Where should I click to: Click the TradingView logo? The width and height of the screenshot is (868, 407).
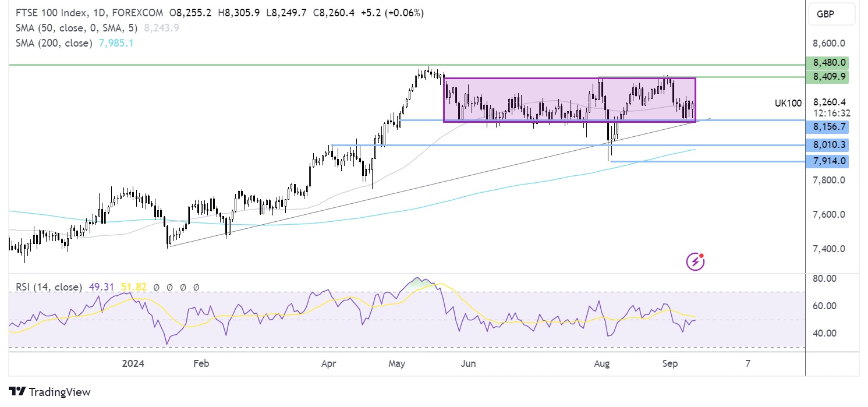point(49,392)
